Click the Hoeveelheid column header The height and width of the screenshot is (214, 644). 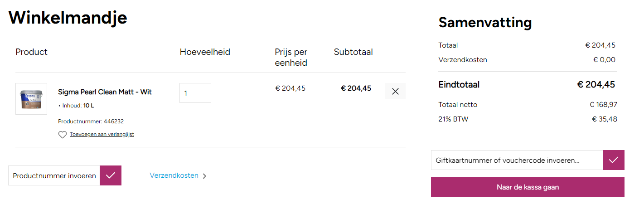[x=205, y=52]
